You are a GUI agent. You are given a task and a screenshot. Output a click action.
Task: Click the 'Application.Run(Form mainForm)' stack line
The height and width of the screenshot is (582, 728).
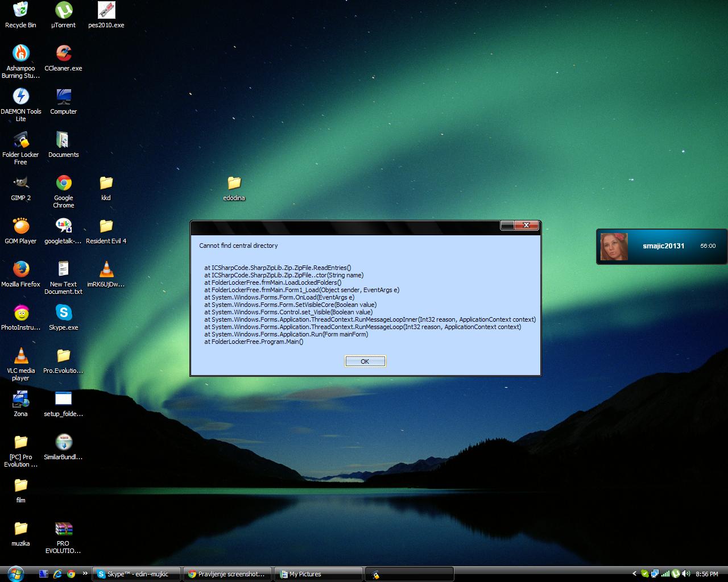pos(287,334)
